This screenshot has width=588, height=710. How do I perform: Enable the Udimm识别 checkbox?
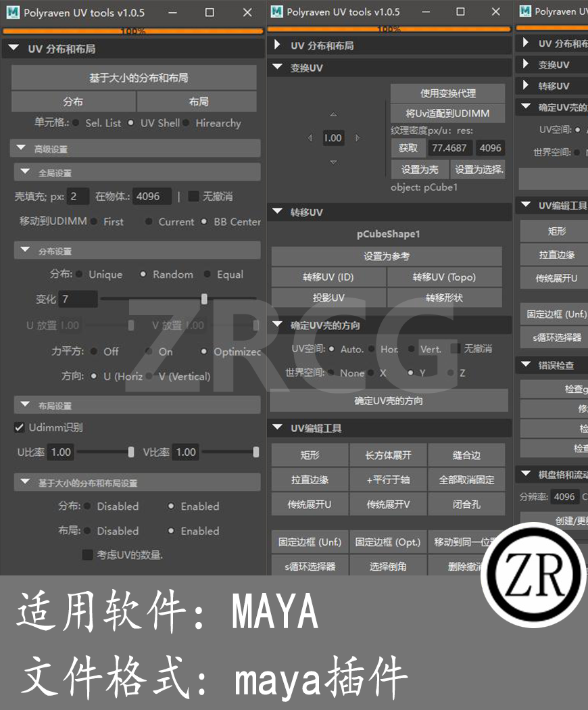18,427
